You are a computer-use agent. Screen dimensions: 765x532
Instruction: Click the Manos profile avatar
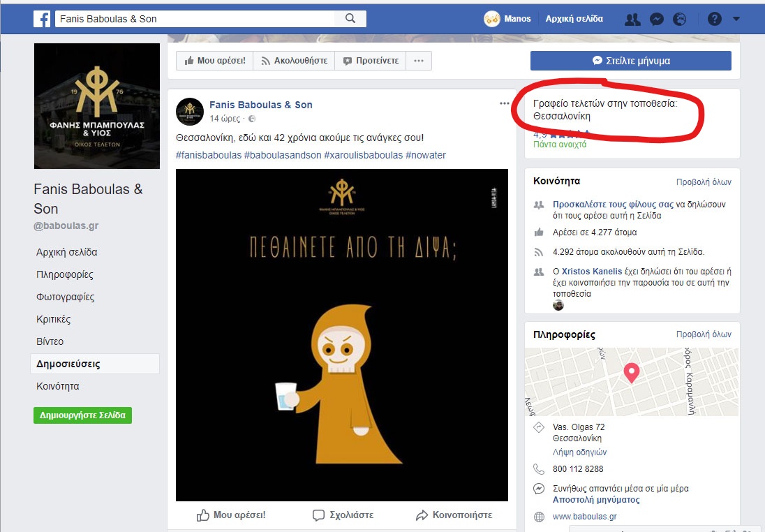[492, 19]
